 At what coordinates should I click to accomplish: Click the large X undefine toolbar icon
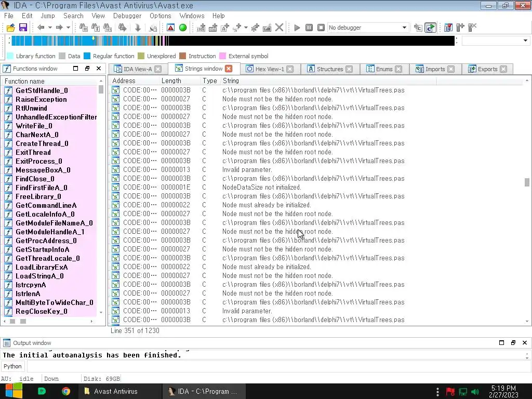pos(279,28)
